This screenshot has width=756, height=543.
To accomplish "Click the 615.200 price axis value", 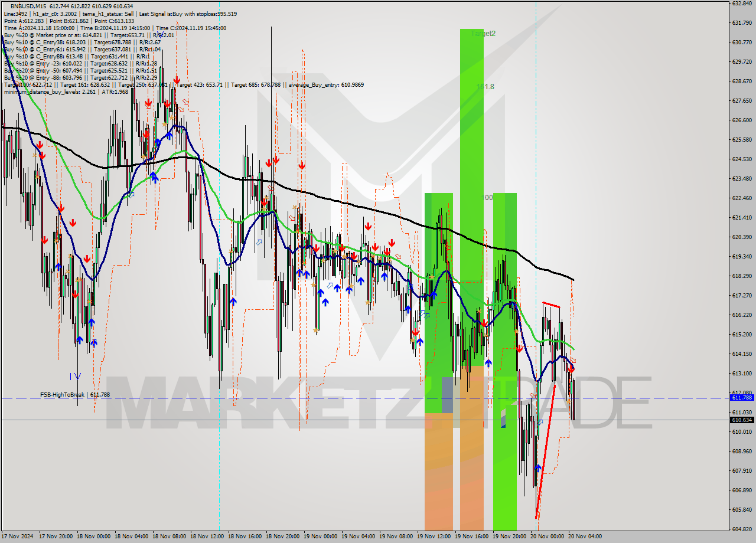I will click(742, 334).
